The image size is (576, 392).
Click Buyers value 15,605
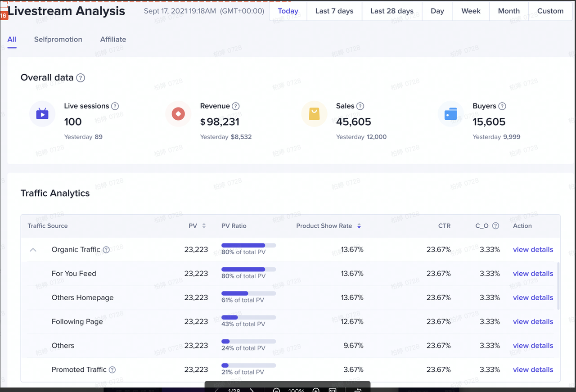tap(489, 122)
